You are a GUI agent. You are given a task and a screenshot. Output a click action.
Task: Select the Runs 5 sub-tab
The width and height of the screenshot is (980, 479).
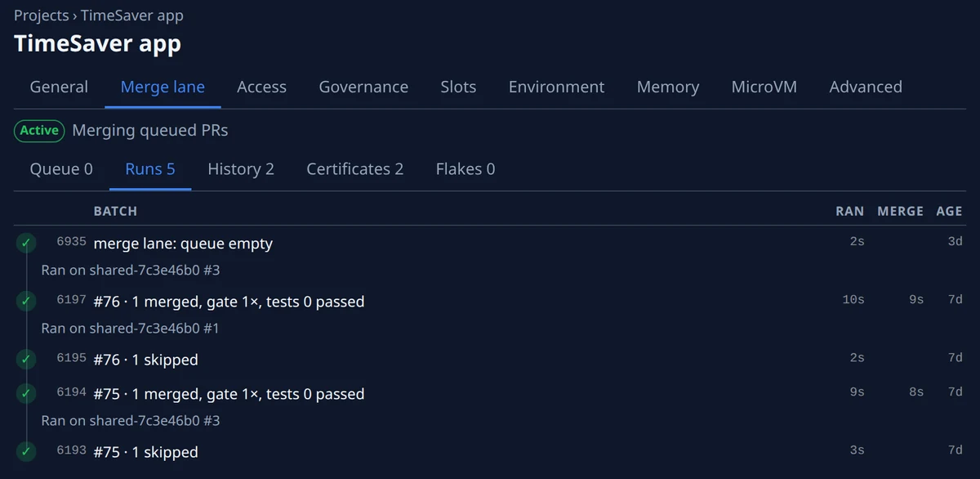click(150, 169)
